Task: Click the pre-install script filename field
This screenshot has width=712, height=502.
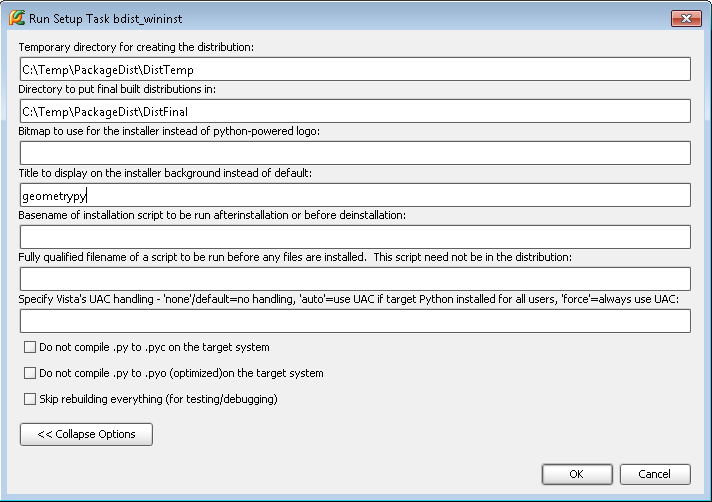Action: (x=355, y=279)
